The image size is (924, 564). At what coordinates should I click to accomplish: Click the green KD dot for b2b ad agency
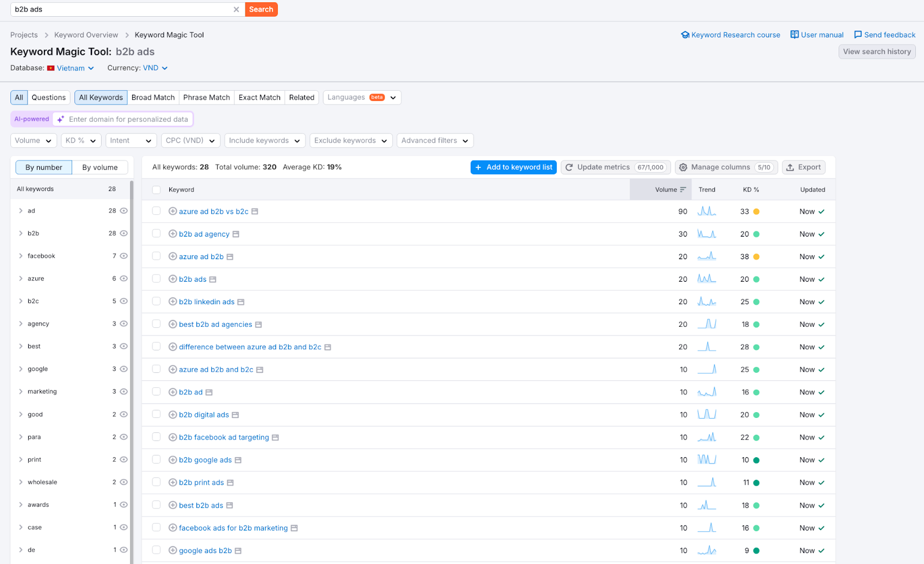tap(757, 234)
